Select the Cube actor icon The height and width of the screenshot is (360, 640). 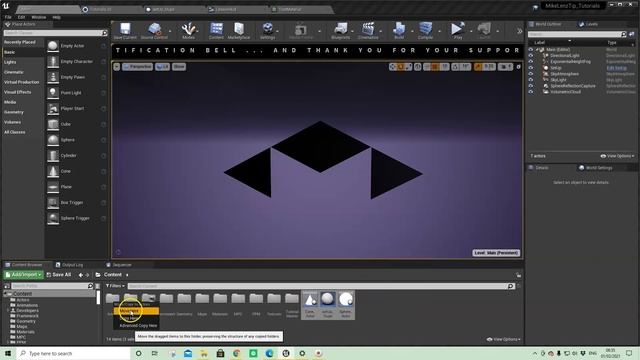(x=53, y=124)
